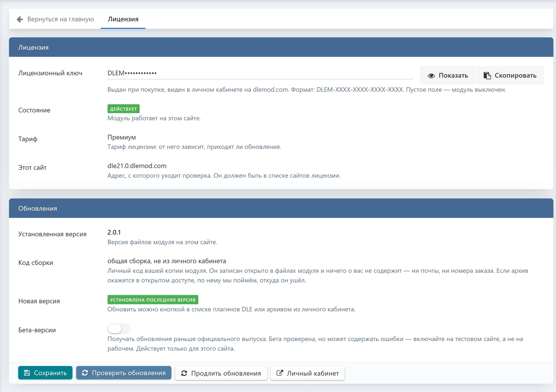The image size is (556, 392).
Task: Click the refresh icon in Продлить обновления
Action: tap(184, 373)
